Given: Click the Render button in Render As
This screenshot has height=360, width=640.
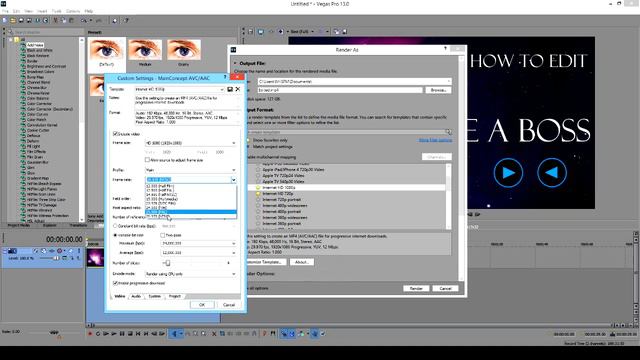Looking at the screenshot, I should tap(416, 288).
